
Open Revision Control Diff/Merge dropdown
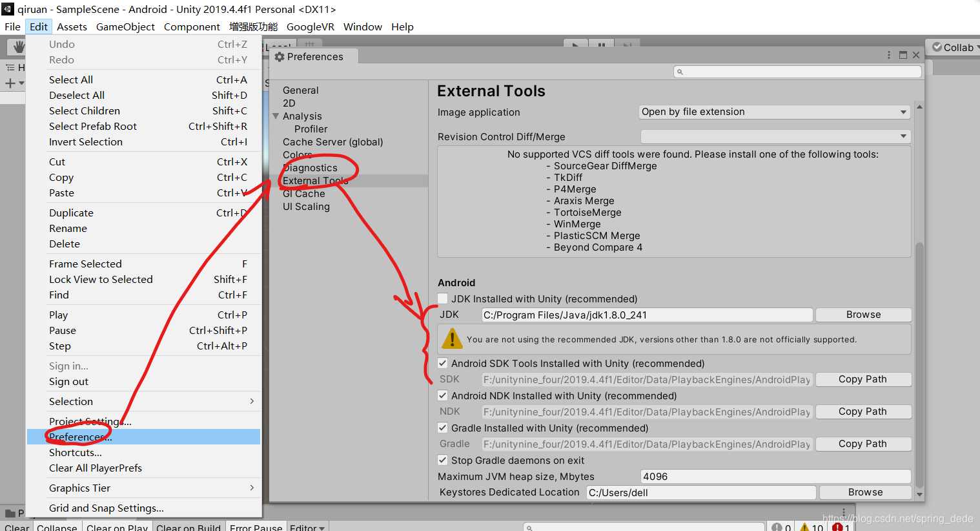point(775,136)
